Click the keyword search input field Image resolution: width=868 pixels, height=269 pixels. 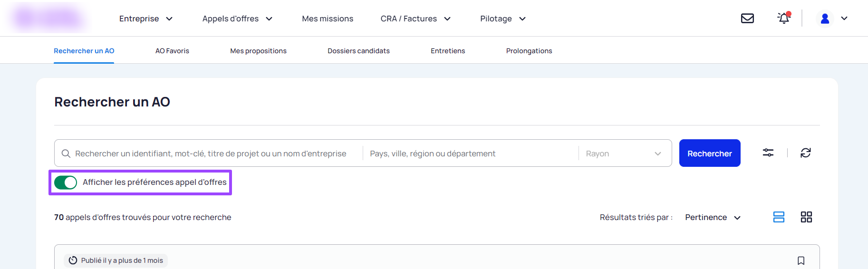(211, 154)
